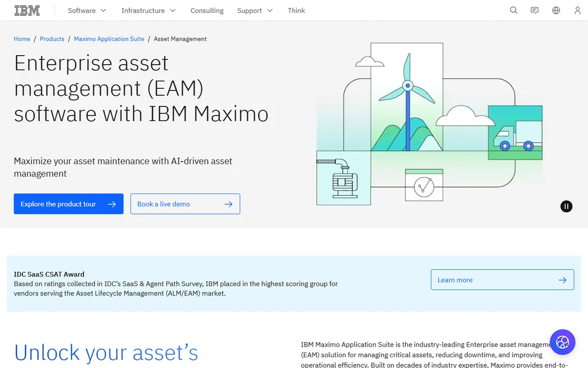Pause the hero animation
Image resolution: width=588 pixels, height=368 pixels.
coord(566,206)
